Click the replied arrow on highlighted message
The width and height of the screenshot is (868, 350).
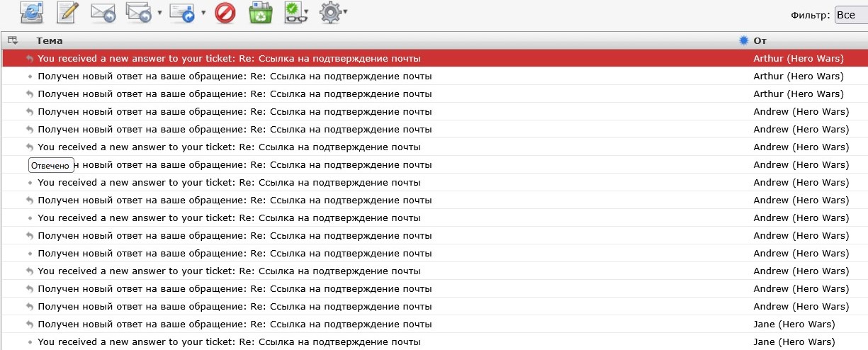[29, 59]
